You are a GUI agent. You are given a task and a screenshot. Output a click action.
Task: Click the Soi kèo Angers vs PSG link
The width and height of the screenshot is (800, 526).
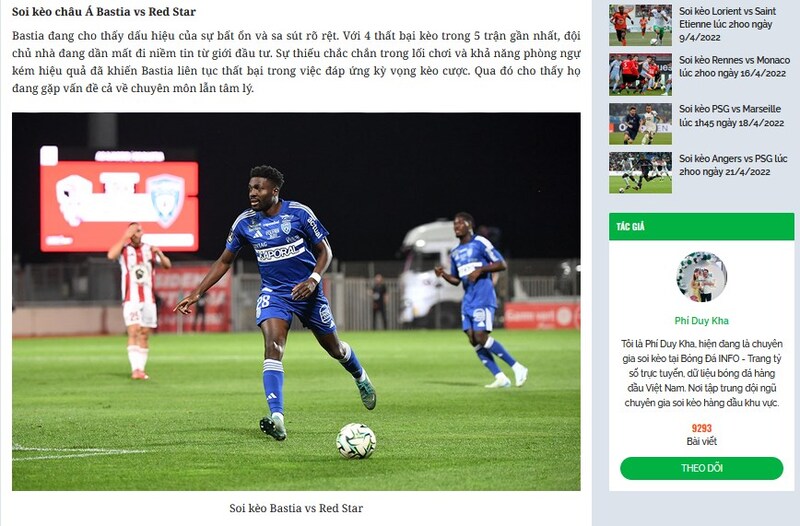coord(733,165)
